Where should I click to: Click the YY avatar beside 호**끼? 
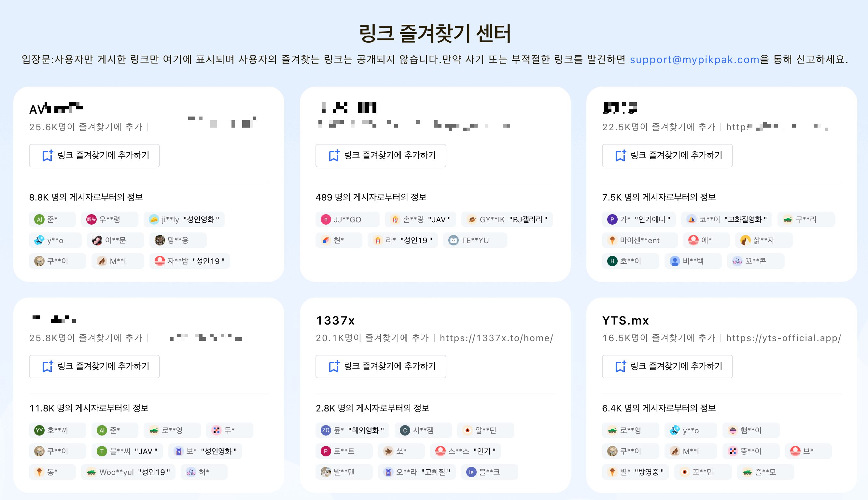(39, 430)
